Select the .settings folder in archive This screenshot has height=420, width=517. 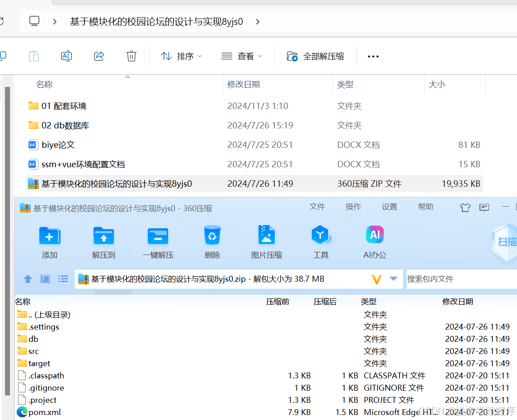(x=38, y=326)
